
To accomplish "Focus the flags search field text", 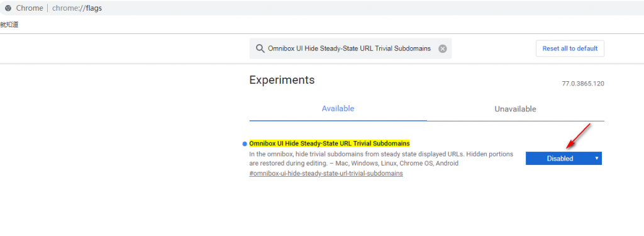I will (350, 48).
